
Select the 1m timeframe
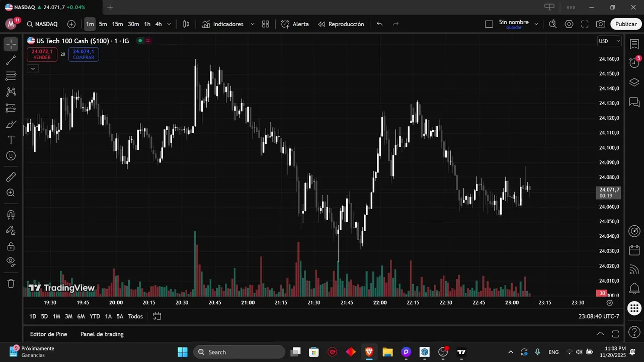90,24
